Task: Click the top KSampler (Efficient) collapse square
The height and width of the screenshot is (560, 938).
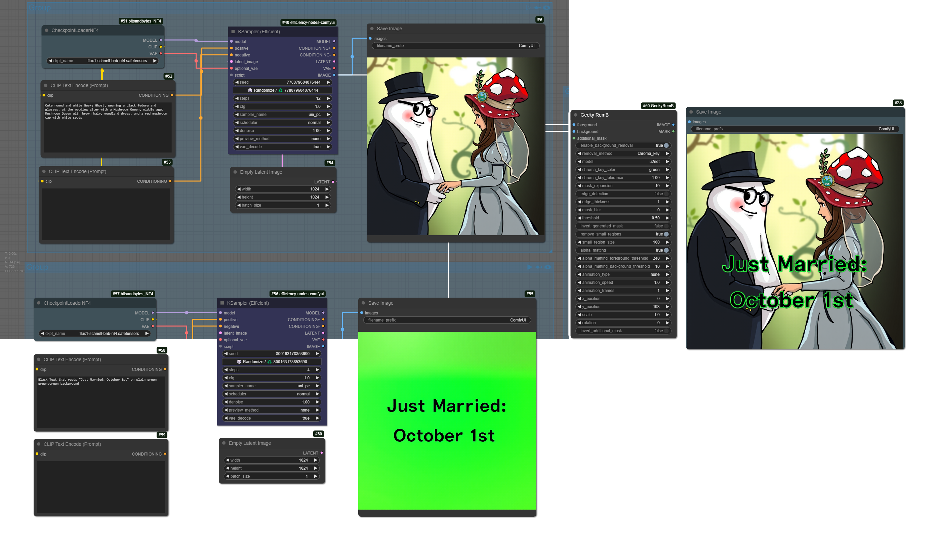Action: click(233, 32)
